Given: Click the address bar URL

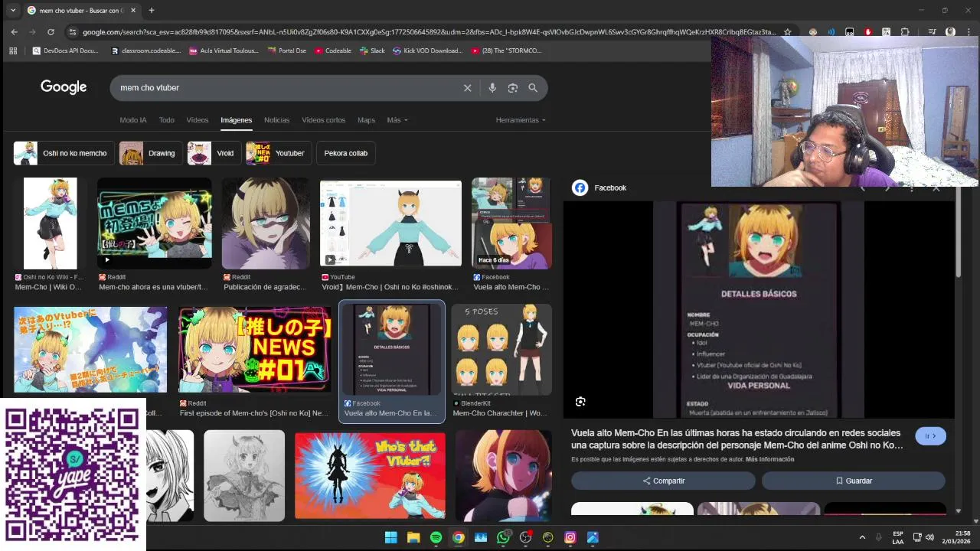Looking at the screenshot, I should click(429, 32).
